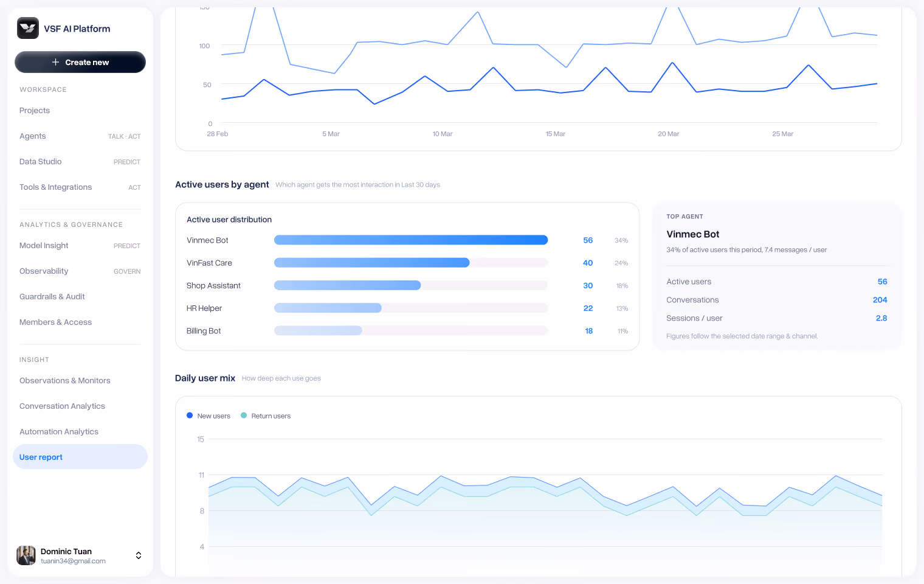Screen dimensions: 924x584
Task: Click the PREDICT tag beside Data Studio
Action: point(127,162)
